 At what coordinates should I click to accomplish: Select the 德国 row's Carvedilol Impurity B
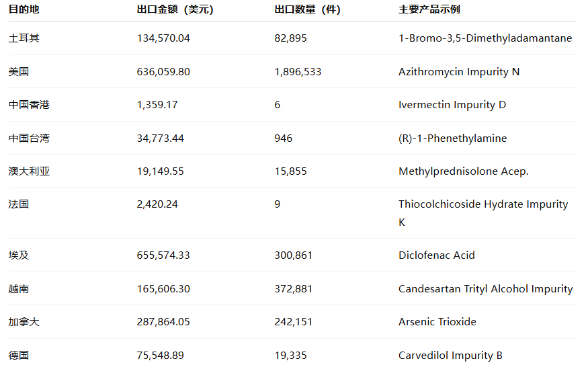pyautogui.click(x=450, y=356)
